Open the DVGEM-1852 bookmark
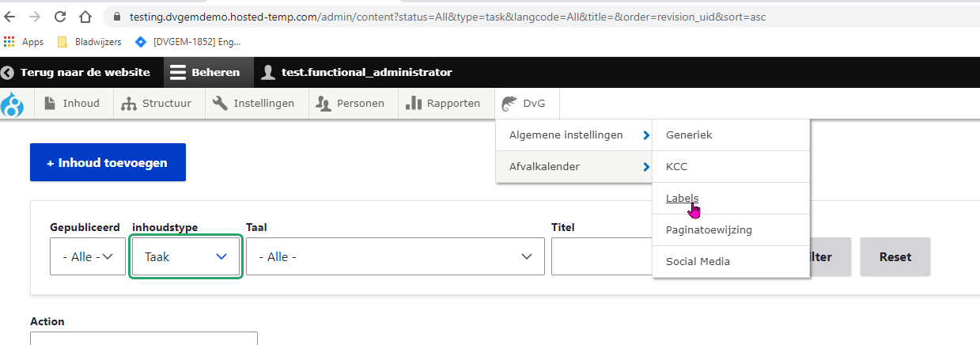 point(189,41)
